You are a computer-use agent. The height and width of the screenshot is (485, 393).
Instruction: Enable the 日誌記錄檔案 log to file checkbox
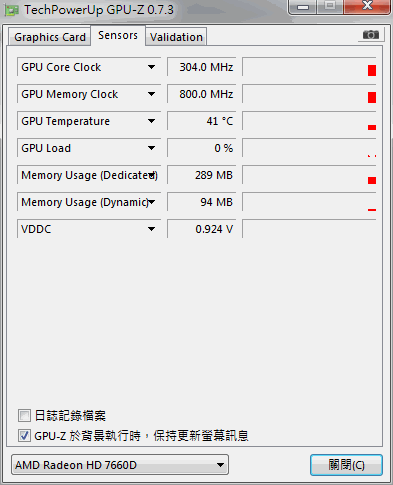pyautogui.click(x=24, y=416)
